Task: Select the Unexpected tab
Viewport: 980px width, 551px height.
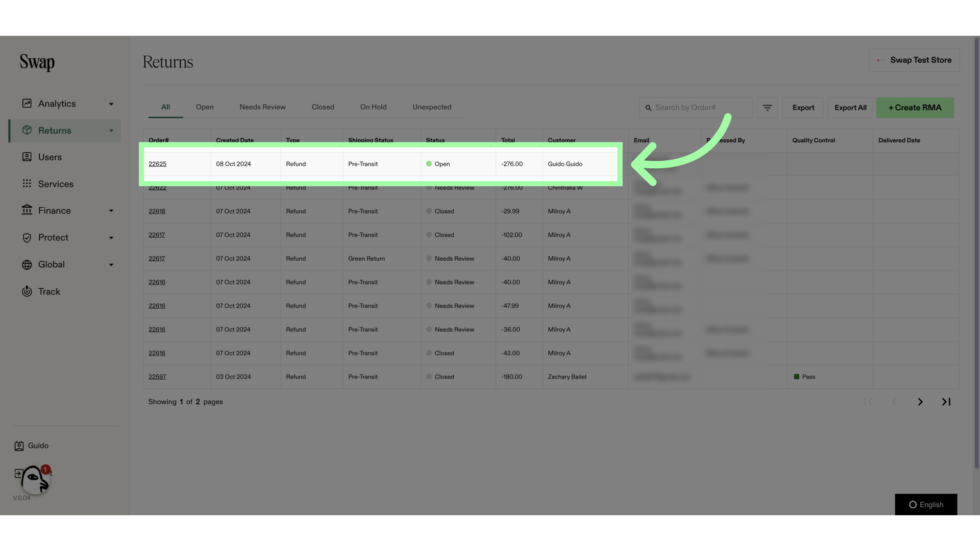Action: (x=431, y=107)
